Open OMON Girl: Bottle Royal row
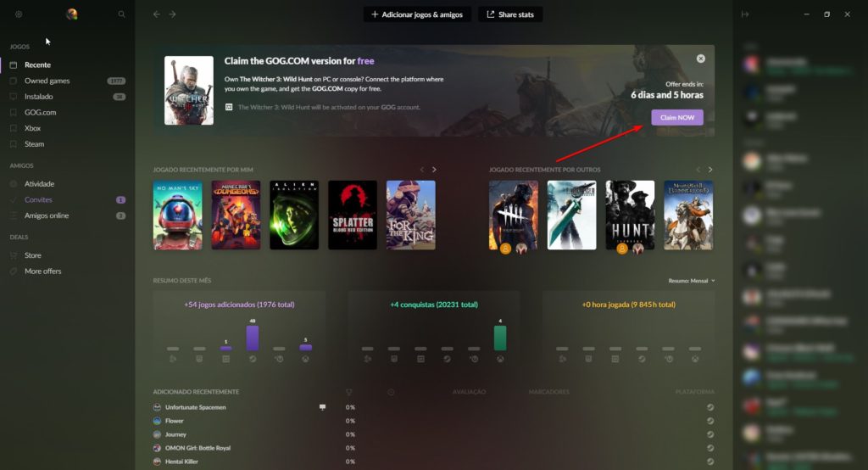Viewport: 868px width, 470px height. click(198, 448)
